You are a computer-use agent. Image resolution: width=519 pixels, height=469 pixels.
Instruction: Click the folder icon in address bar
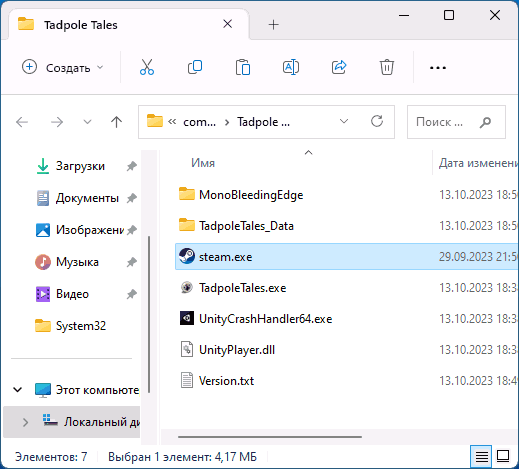point(155,121)
